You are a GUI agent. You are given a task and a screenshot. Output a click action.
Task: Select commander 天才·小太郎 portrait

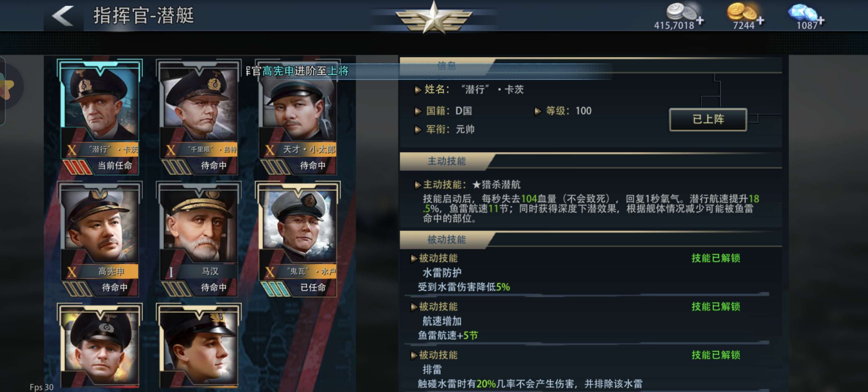(x=298, y=117)
